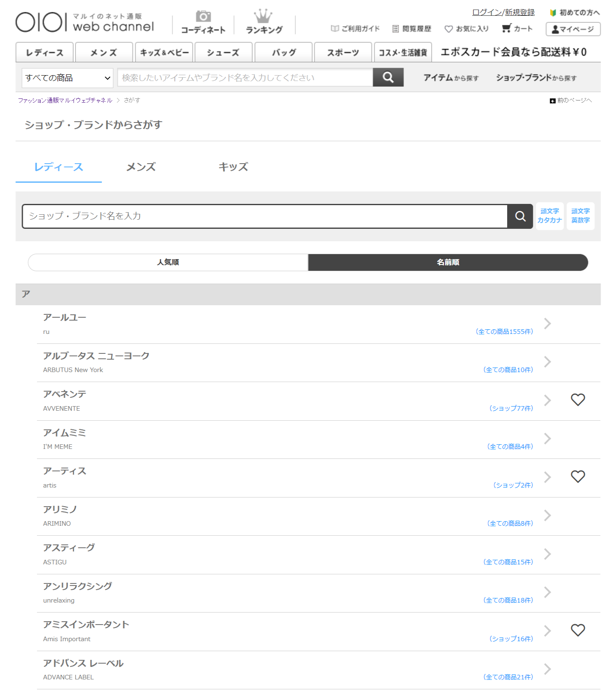The width and height of the screenshot is (616, 696).
Task: Add Amis Important to favorites
Action: pos(577,630)
